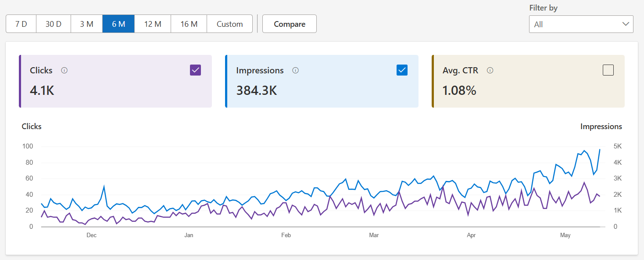The width and height of the screenshot is (644, 260).
Task: Click the Dec marker on chart timeline
Action: click(x=91, y=235)
